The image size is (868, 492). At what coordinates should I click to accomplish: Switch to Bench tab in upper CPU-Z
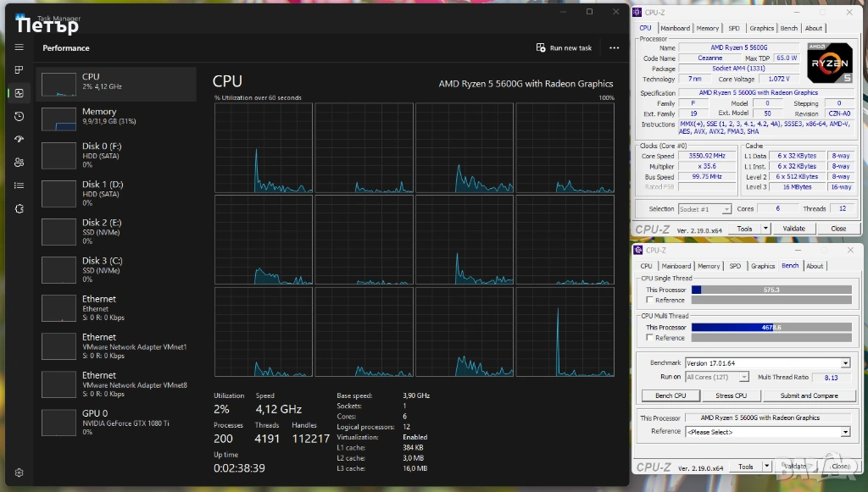point(789,28)
